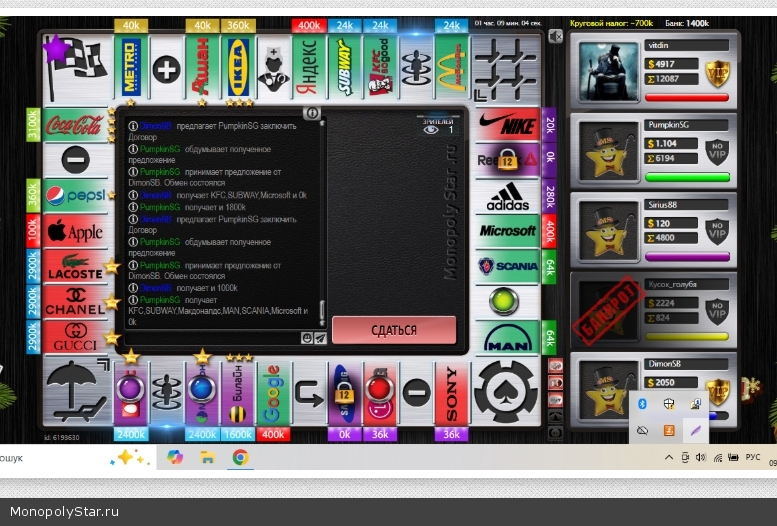Open the IKEA property cell
Screen dimensions: 777x526
tap(238, 68)
